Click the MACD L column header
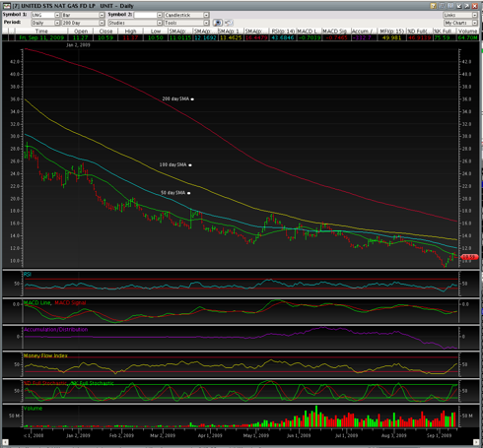Screen dimensions: 483x448 (309, 31)
